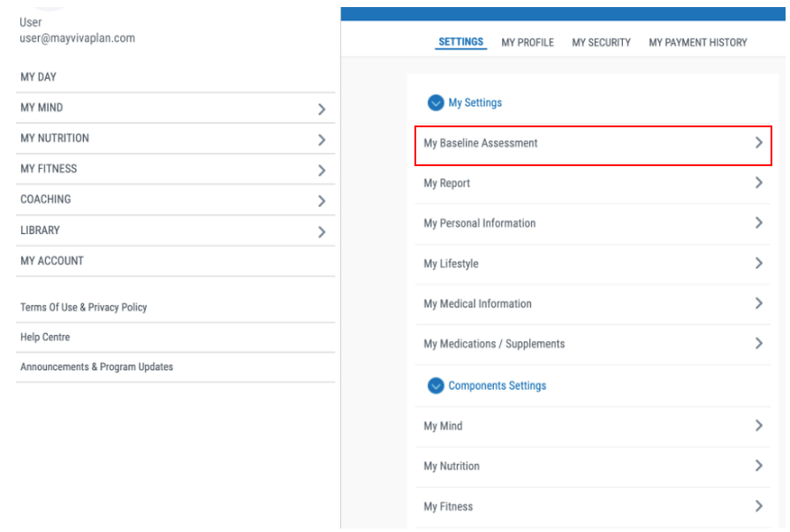This screenshot has height=532, width=790.
Task: Collapse the Components Settings circle icon
Action: point(435,386)
